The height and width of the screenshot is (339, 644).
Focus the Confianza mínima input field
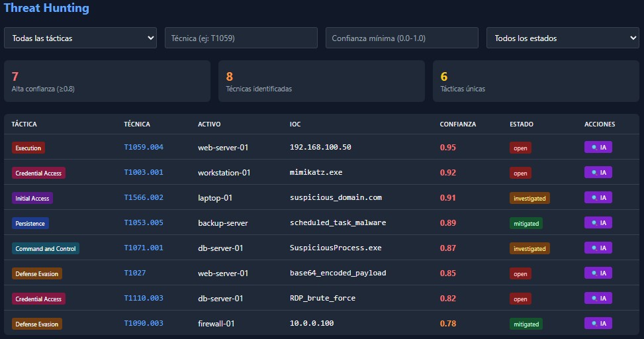coord(402,38)
